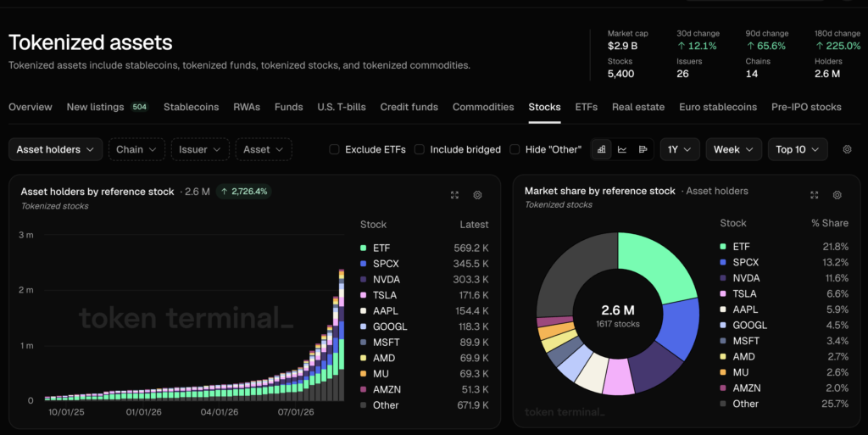
Task: Open the Asset filter dropdown
Action: [x=264, y=149]
